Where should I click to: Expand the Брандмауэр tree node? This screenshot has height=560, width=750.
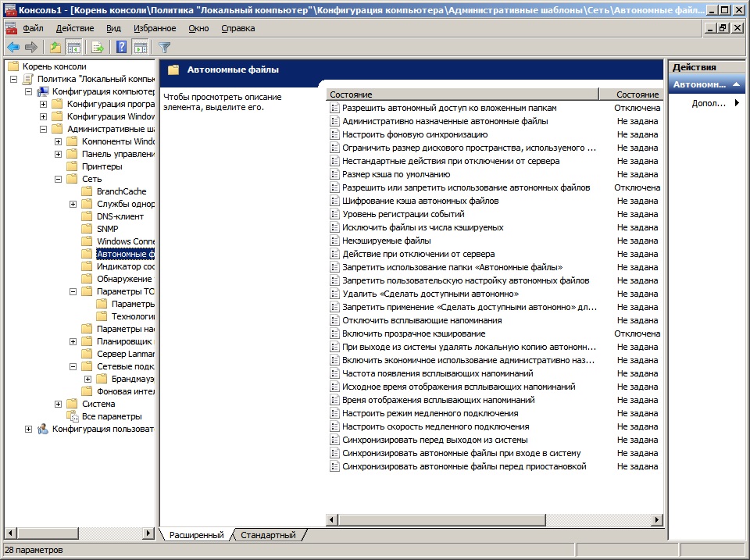pyautogui.click(x=87, y=379)
